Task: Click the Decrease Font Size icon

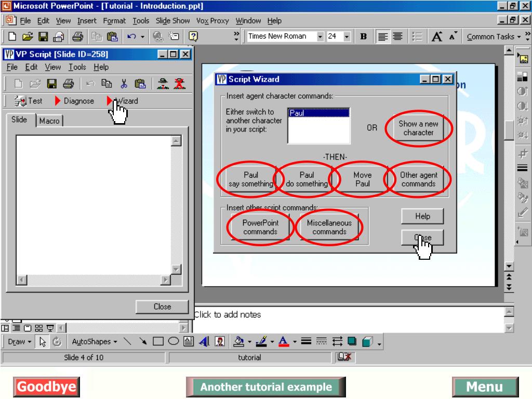Action: [x=453, y=36]
